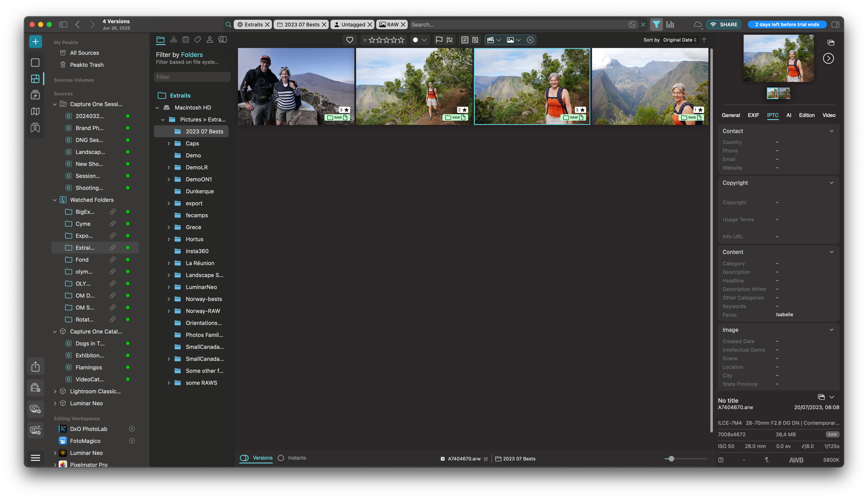
Task: Select the Norway-RAW folder
Action: [x=202, y=311]
